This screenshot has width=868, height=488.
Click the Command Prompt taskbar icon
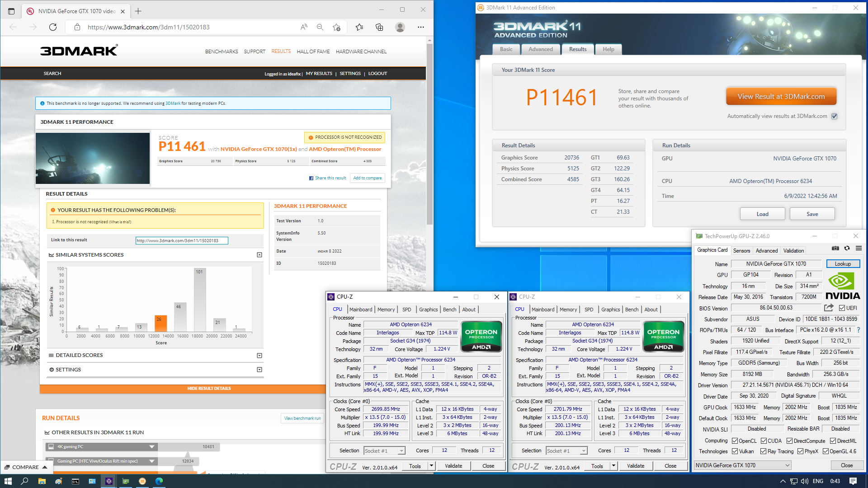[75, 481]
